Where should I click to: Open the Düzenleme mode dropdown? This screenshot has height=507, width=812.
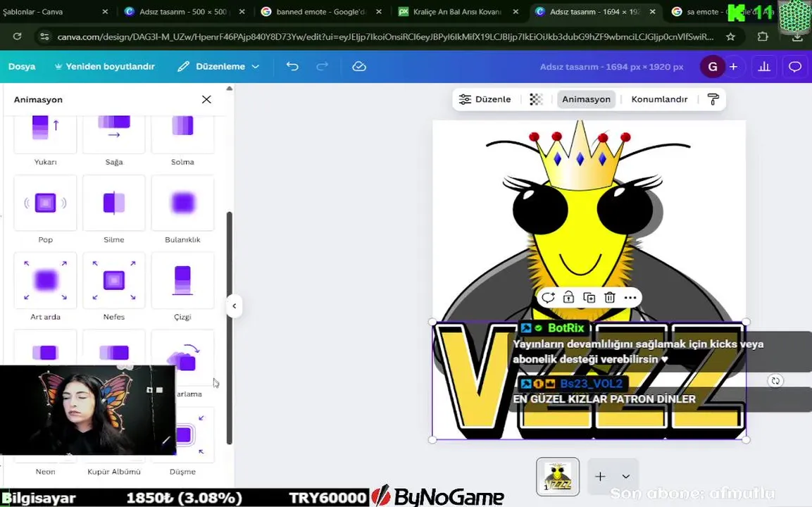(218, 66)
